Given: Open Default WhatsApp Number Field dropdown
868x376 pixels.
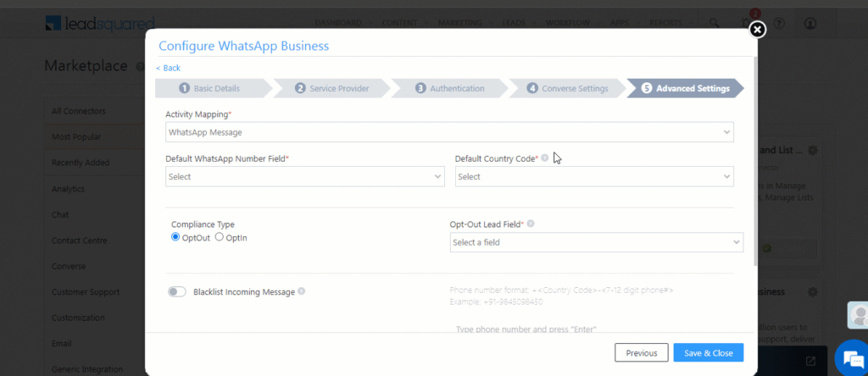Looking at the screenshot, I should point(305,176).
